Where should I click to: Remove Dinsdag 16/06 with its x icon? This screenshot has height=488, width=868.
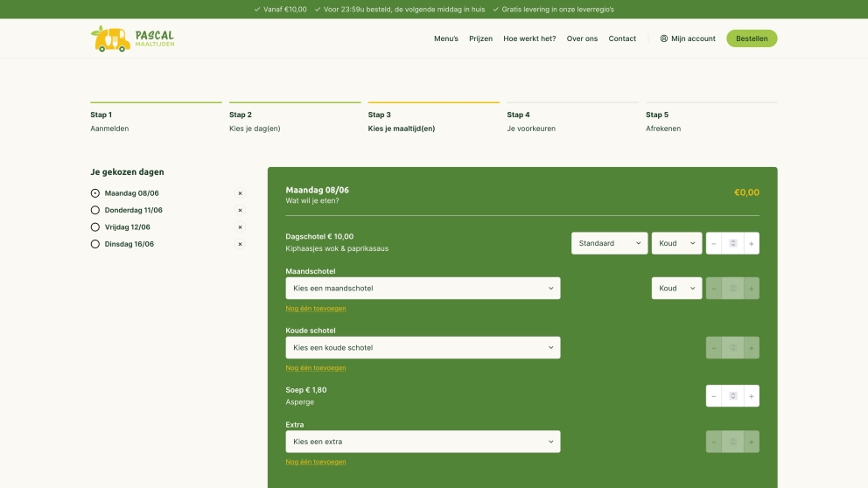click(x=240, y=244)
